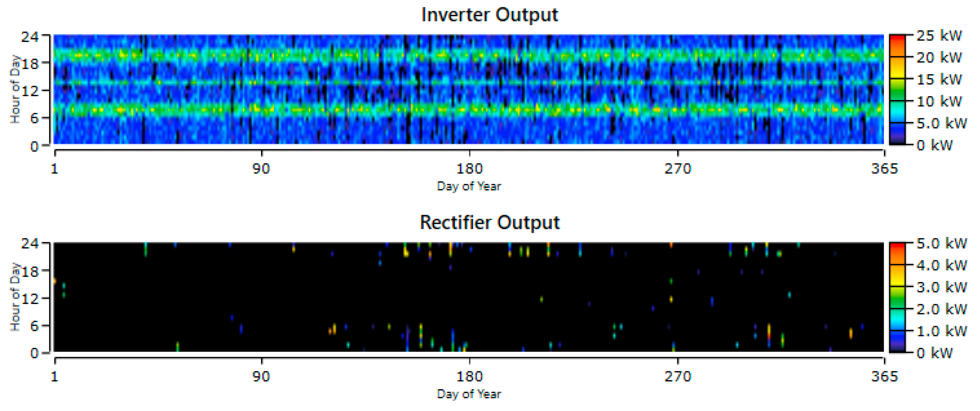Click the Inverter Output heatmap area
The image size is (980, 411).
tap(468, 89)
